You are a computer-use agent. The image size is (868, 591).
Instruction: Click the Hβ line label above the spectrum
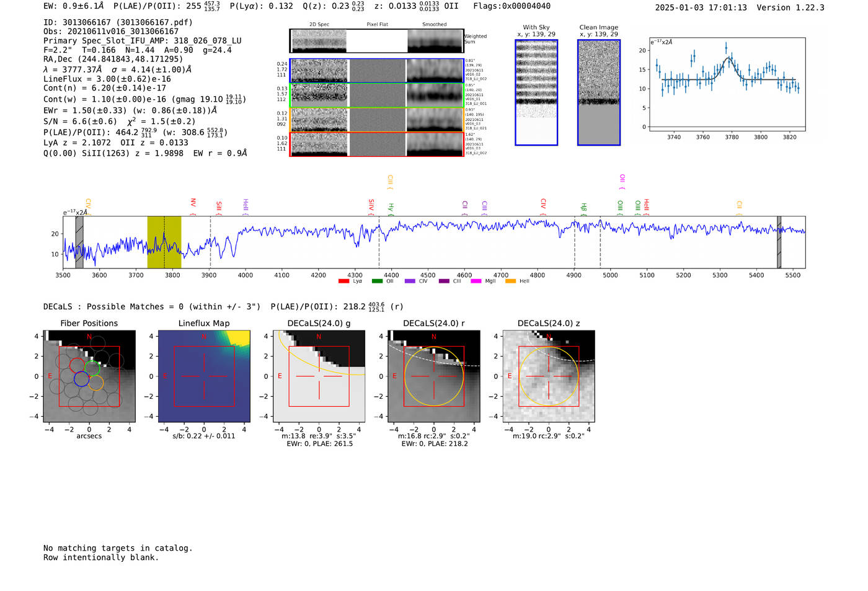(x=583, y=208)
